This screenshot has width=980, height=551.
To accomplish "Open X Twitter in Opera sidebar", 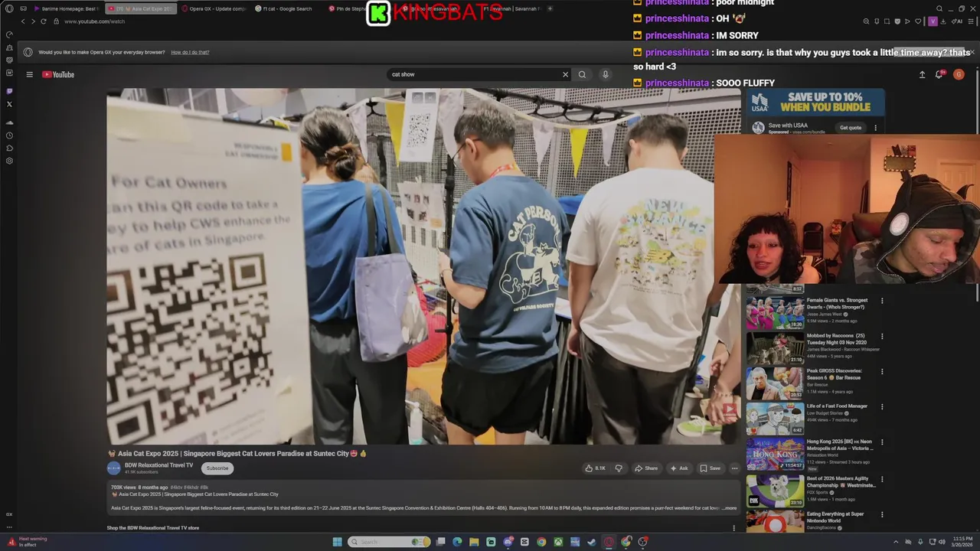I will (x=9, y=104).
